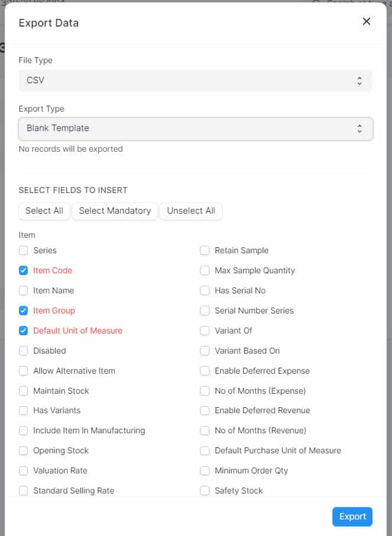Enable the Has Serial No checkbox

tap(205, 290)
